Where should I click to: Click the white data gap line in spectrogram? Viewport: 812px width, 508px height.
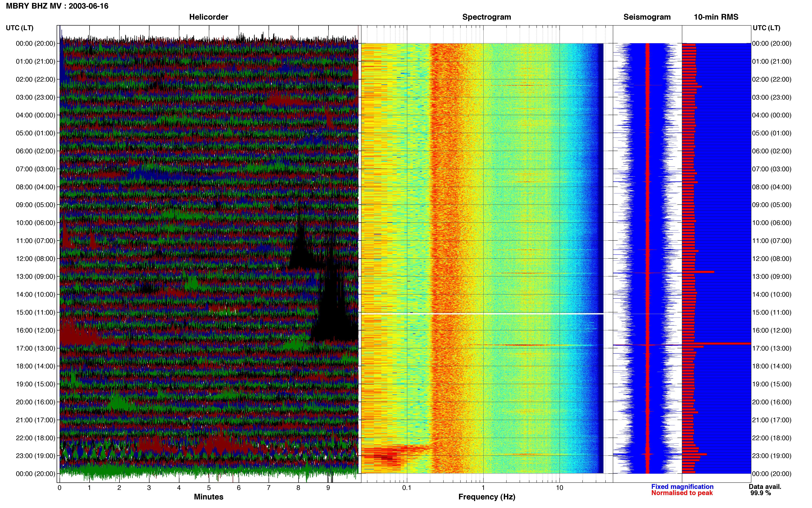point(482,314)
